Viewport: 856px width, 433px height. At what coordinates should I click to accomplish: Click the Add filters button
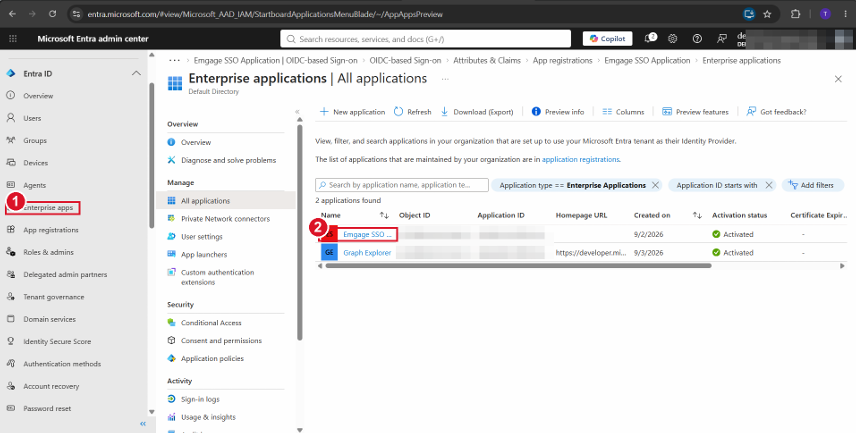[x=813, y=185]
